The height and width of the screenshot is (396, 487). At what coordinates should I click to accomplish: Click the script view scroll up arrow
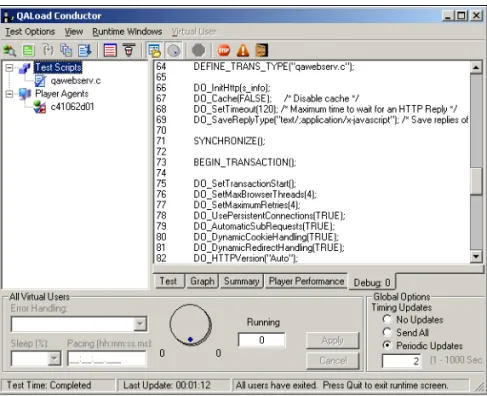tap(476, 68)
